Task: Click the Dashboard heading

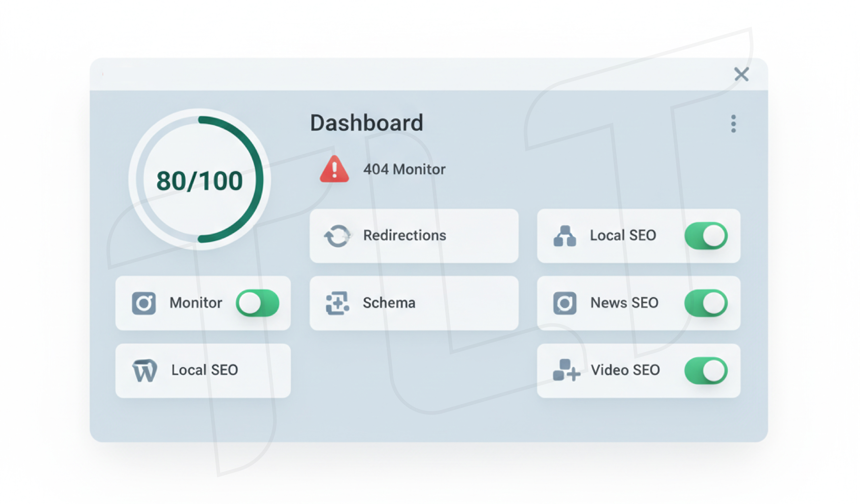Action: pos(367,123)
